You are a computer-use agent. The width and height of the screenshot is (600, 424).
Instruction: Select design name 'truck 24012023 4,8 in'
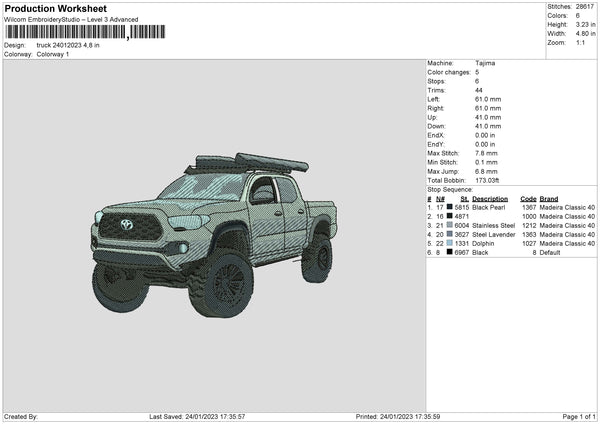point(68,45)
